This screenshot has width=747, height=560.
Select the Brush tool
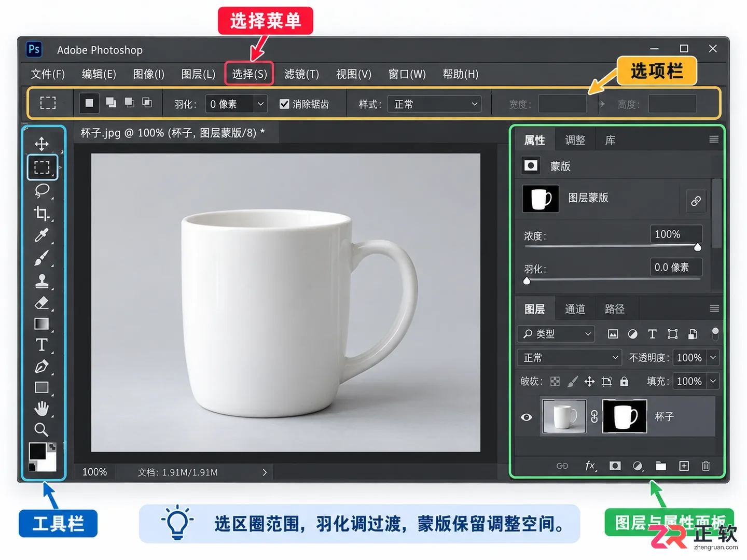point(41,258)
